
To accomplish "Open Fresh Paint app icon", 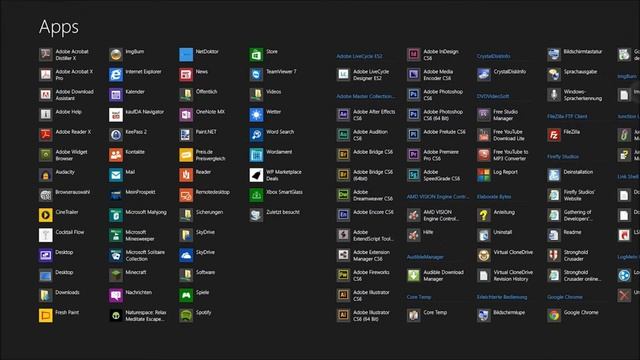I will click(x=45, y=315).
